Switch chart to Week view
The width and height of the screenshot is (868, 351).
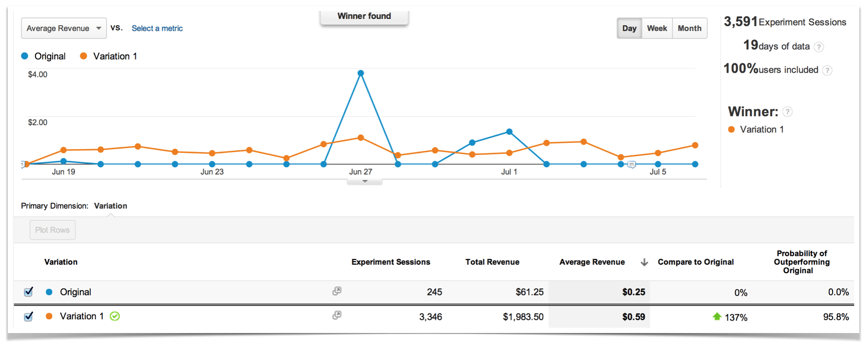(657, 29)
